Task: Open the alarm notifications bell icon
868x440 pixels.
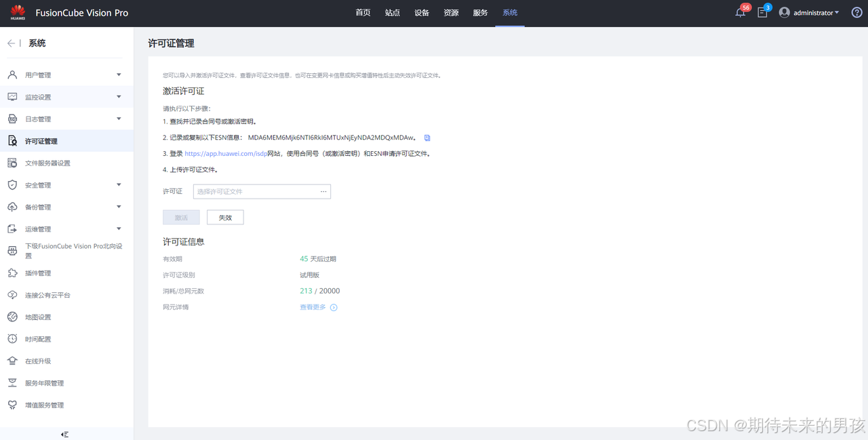Action: tap(741, 13)
